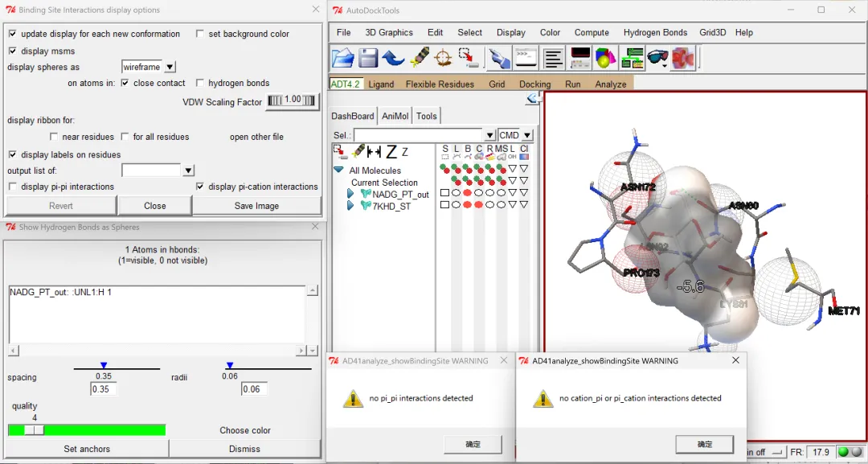Enable set background color checkbox
The height and width of the screenshot is (464, 868).
(x=200, y=34)
